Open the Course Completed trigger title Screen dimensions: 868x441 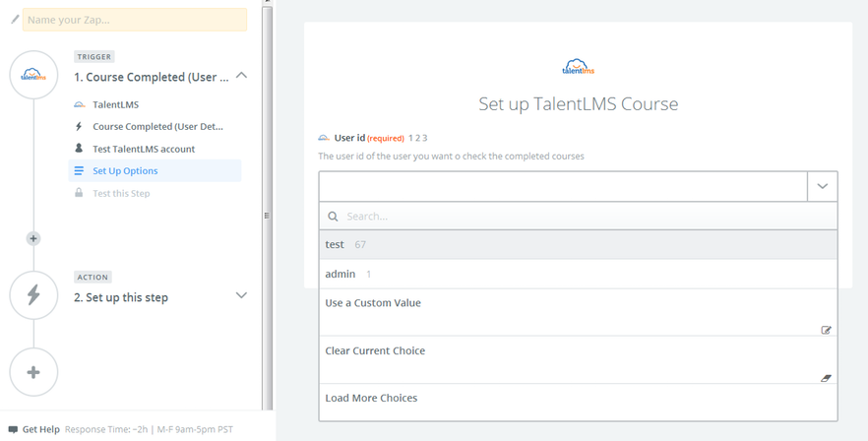[x=152, y=77]
